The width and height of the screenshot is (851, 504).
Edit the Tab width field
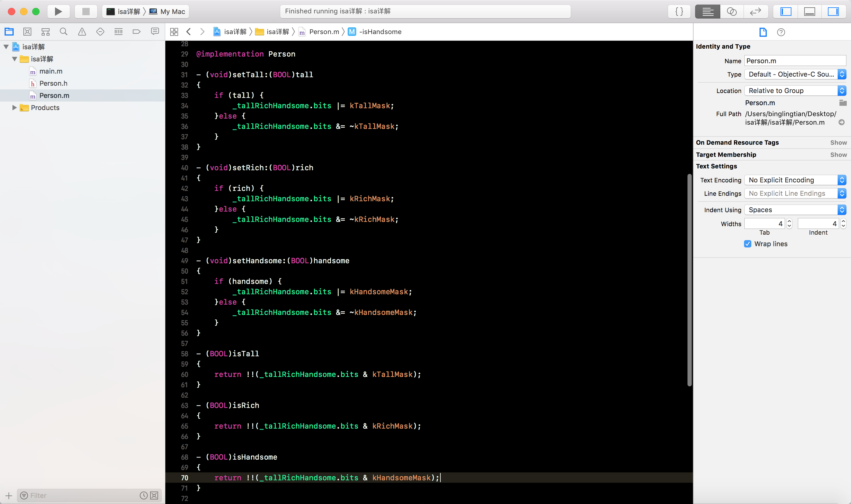(764, 223)
